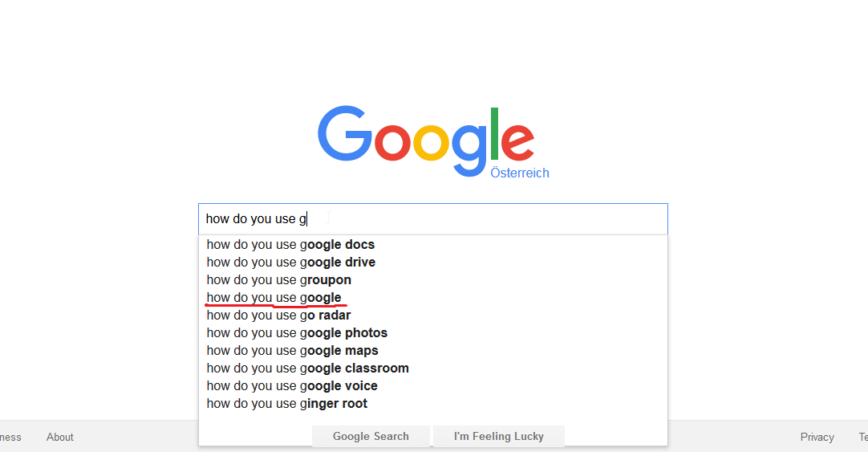This screenshot has height=452, width=868.
Task: Choose 'how do you use google photos' suggestion
Action: tap(433, 333)
